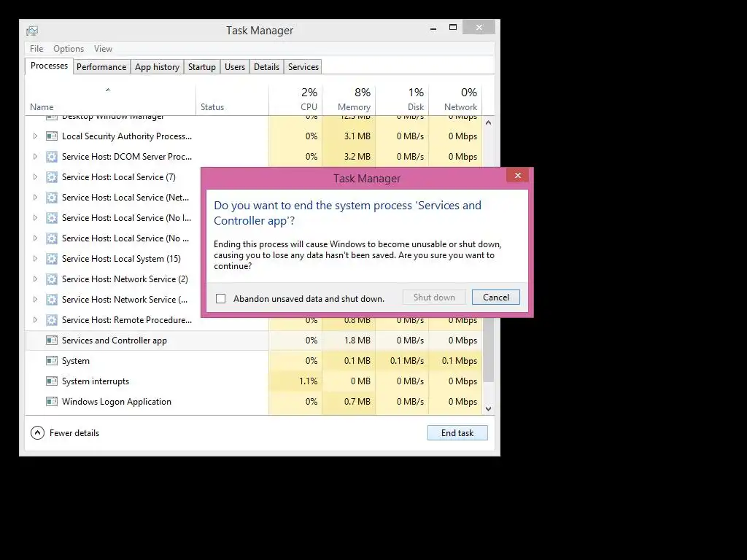
Task: Click icon of Local Security Authority Process
Action: (x=52, y=136)
